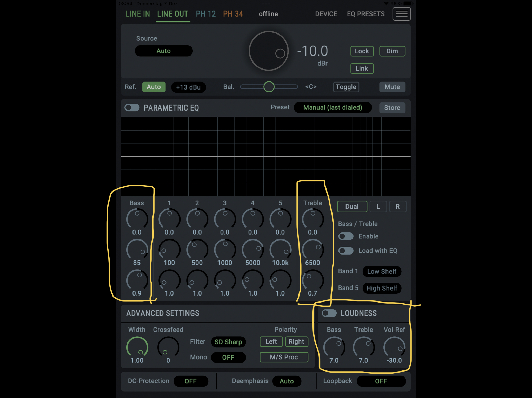This screenshot has width=532, height=398.
Task: Check the battery status icon
Action: click(x=408, y=4)
